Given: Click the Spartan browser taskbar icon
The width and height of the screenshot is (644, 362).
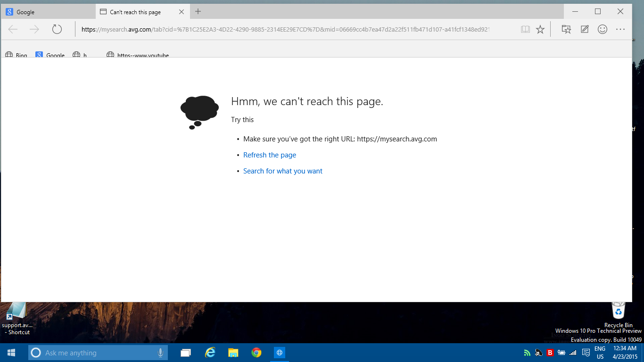Looking at the screenshot, I should [280, 353].
